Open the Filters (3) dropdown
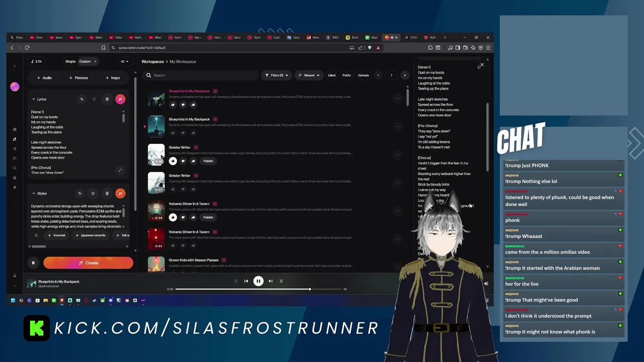 (277, 75)
